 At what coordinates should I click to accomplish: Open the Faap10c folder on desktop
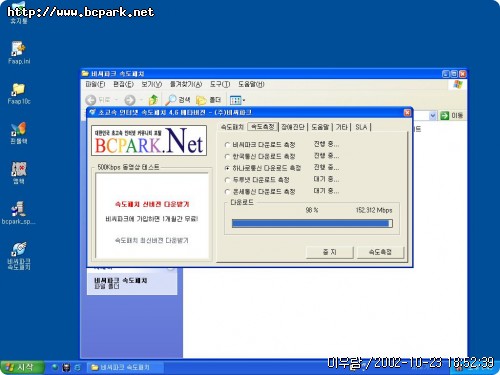(x=18, y=93)
